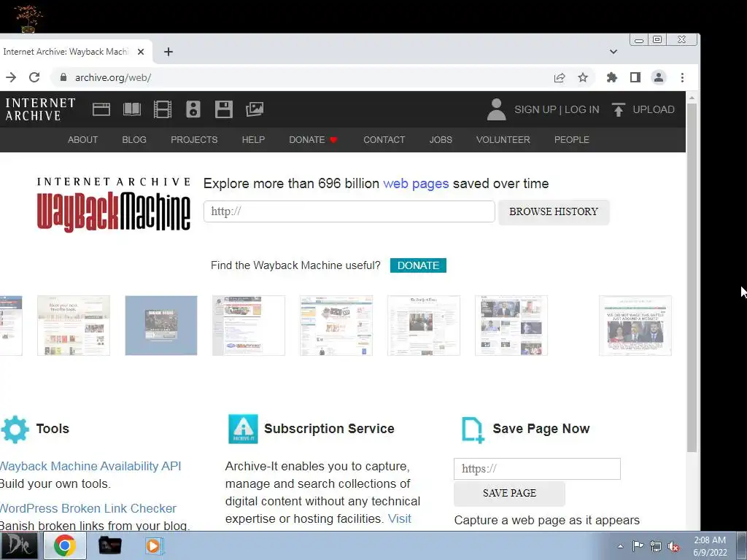Screen dimensions: 747x560
Task: Click the network tray icon
Action: point(656,546)
